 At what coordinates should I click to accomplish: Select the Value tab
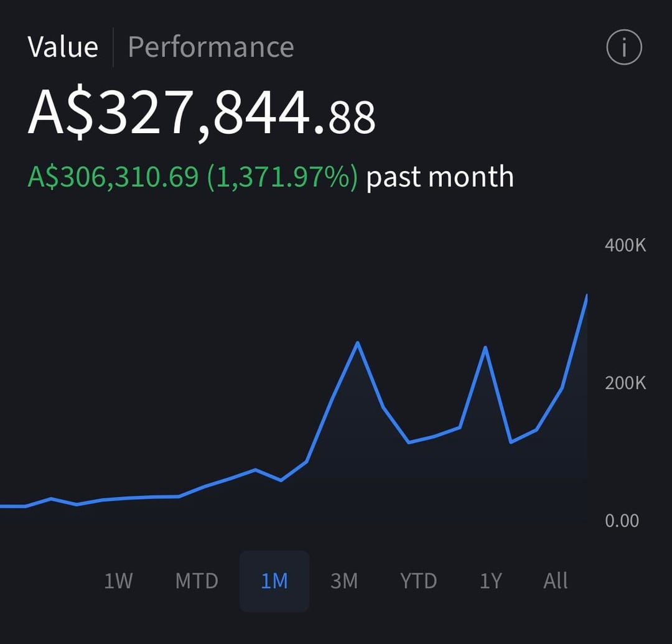coord(63,47)
